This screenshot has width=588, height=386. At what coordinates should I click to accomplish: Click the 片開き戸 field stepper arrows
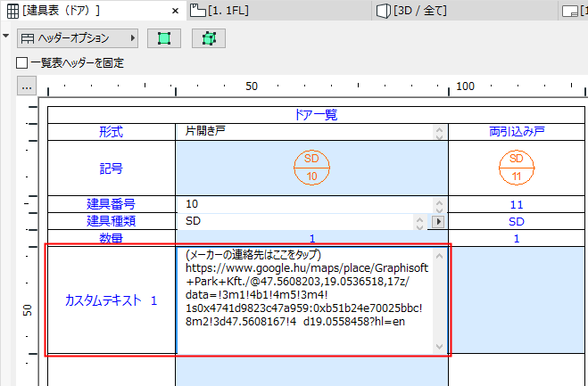439,132
